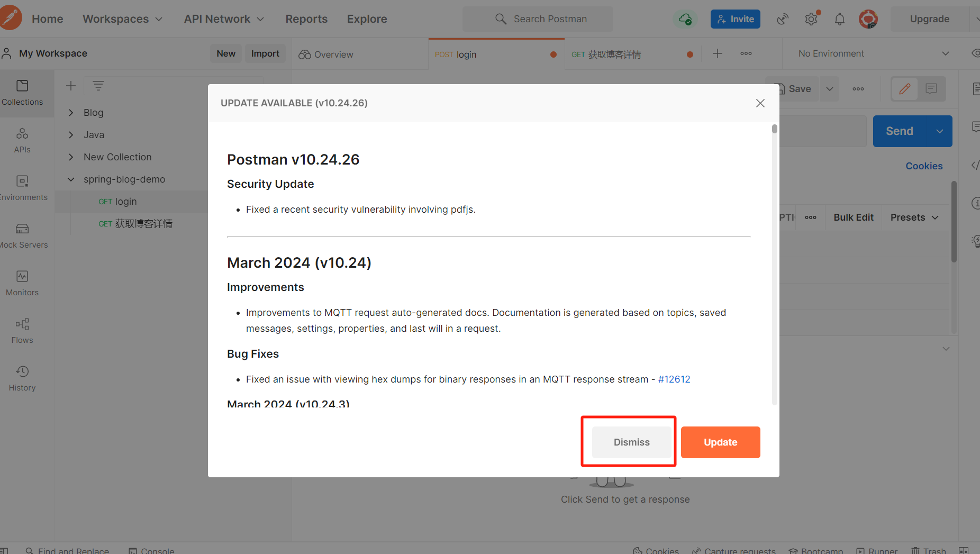Open the Presets dropdown
Image resolution: width=980 pixels, height=554 pixels.
pos(914,217)
